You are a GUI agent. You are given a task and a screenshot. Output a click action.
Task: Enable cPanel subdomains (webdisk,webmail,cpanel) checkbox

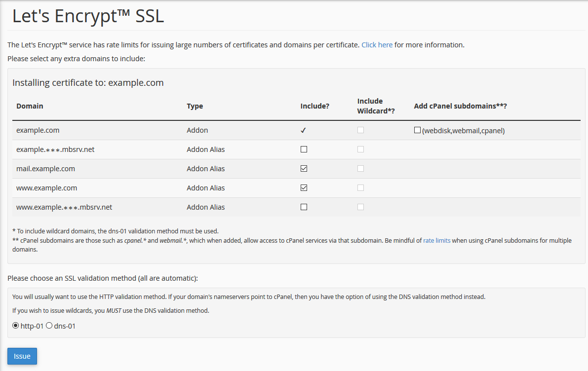417,130
